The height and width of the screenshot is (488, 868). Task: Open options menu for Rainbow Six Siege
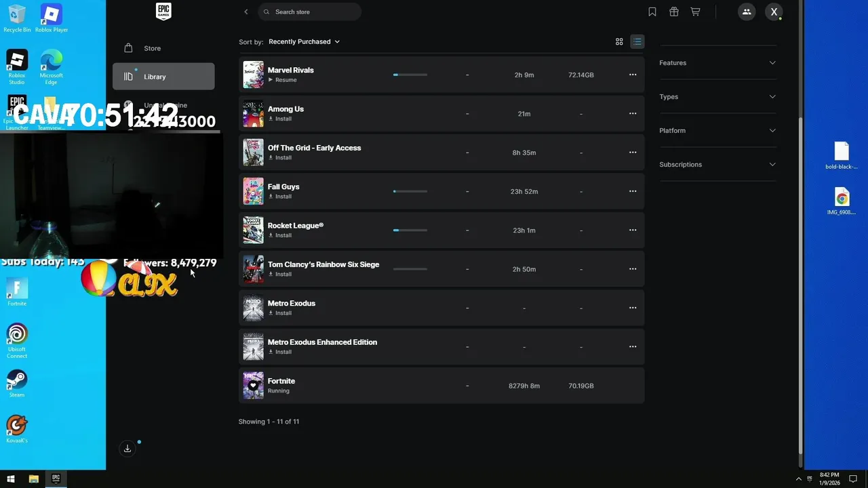tap(633, 269)
